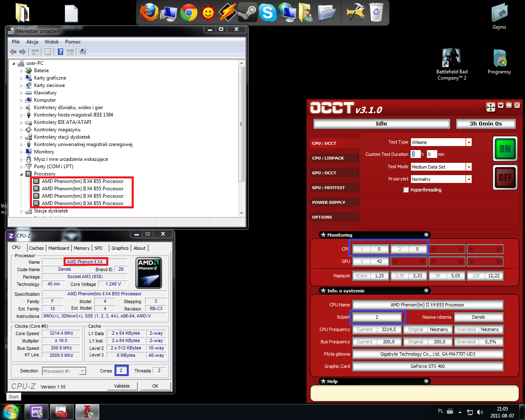This screenshot has height=420, width=525.
Task: Switch to the Caches tab in CPU-Z
Action: coord(37,248)
